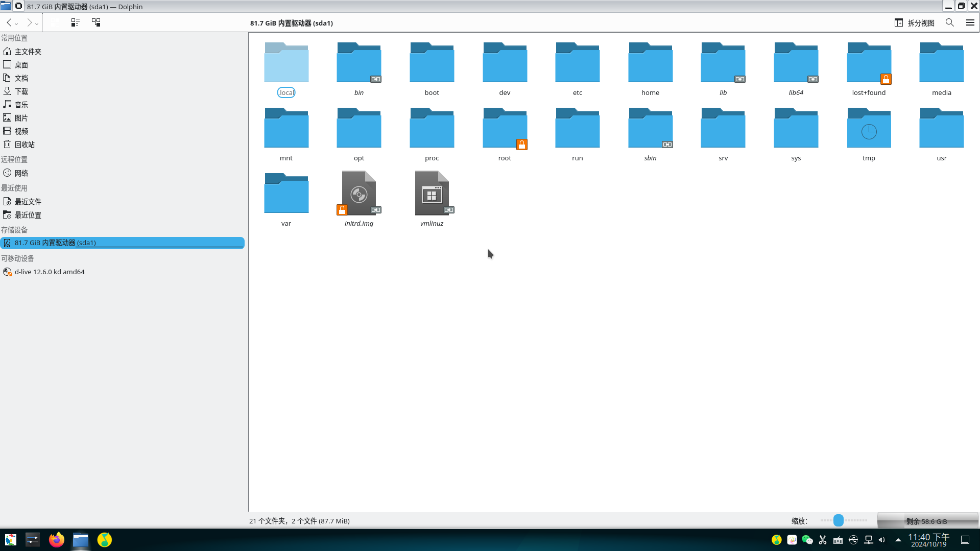Select the boot folder icon
The width and height of the screenshot is (980, 551).
pyautogui.click(x=432, y=63)
